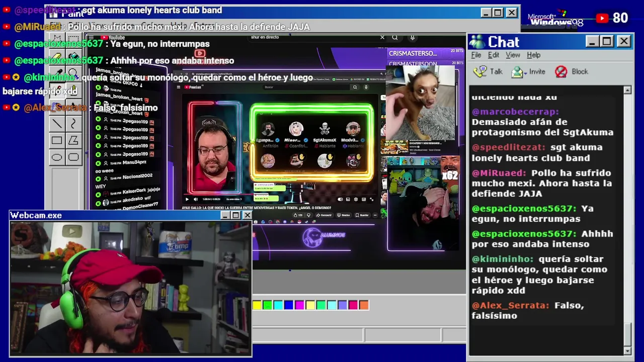Screen dimensions: 644x362
Task: Like the Ayax Gallo video
Action: [x=295, y=215]
